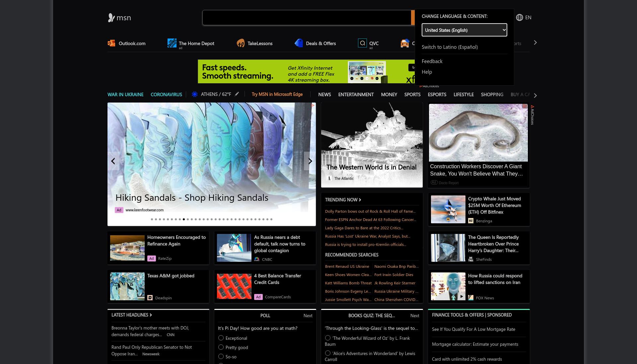Screen dimensions: 637x364
Task: Open the SPORTS tab
Action: point(412,95)
